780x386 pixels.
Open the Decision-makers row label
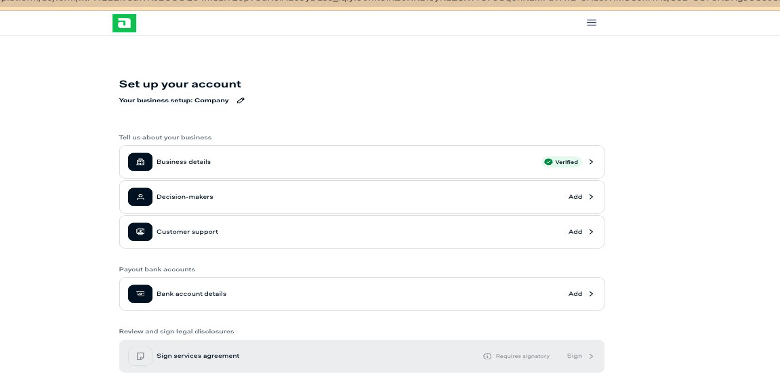185,197
